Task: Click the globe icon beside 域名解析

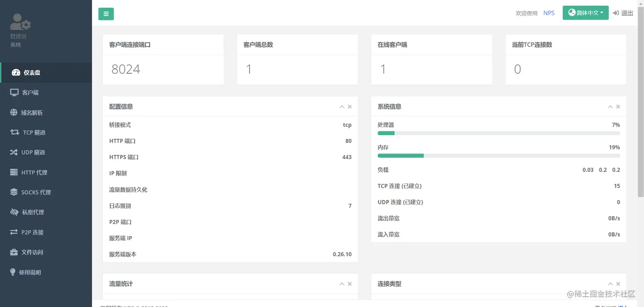Action: tap(14, 113)
